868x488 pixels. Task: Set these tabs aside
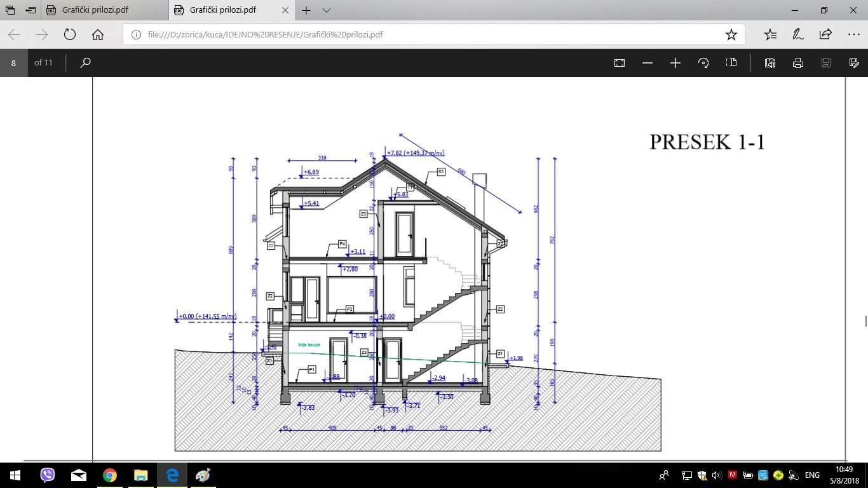(31, 10)
